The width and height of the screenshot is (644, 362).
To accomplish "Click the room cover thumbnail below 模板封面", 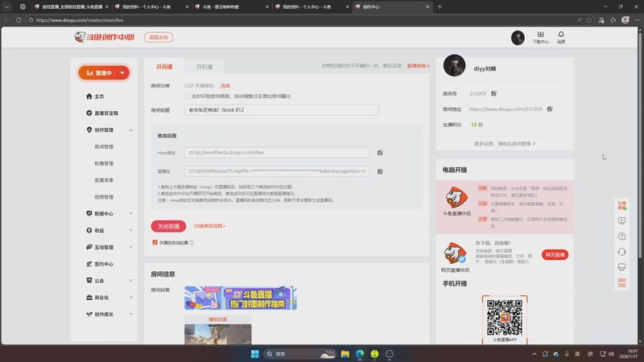I will [x=217, y=334].
